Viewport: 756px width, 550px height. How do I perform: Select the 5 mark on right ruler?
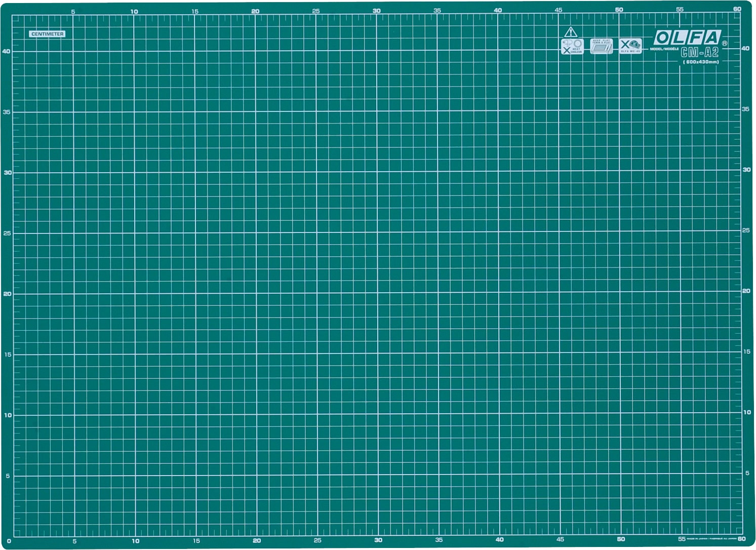click(x=747, y=473)
